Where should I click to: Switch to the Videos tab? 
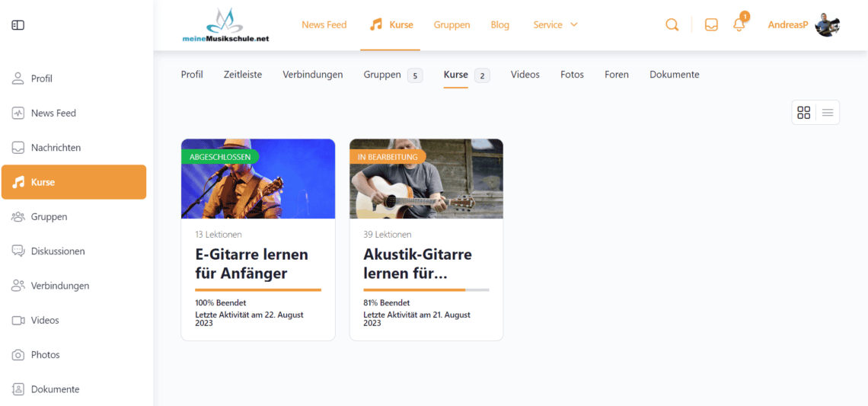pos(525,74)
